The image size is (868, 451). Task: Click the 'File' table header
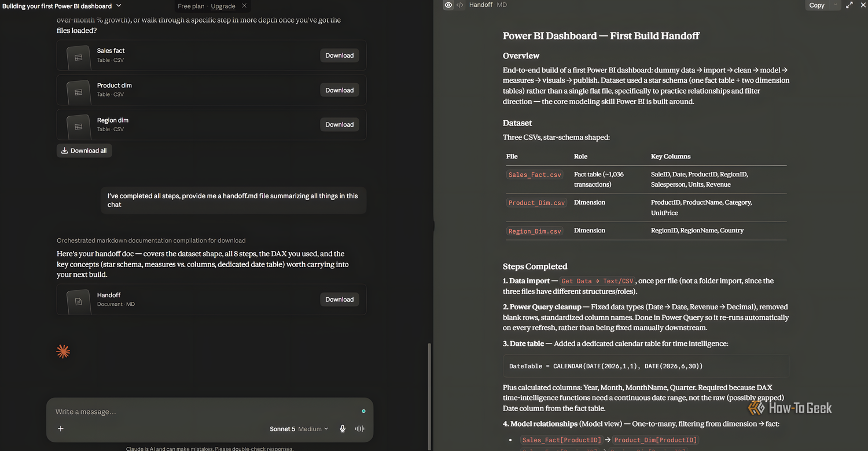(512, 157)
